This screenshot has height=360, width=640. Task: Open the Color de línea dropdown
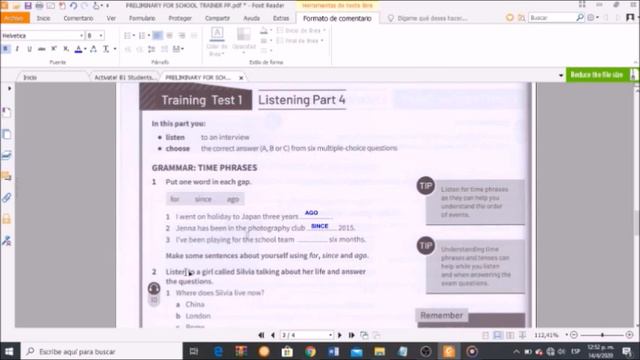[x=217, y=42]
